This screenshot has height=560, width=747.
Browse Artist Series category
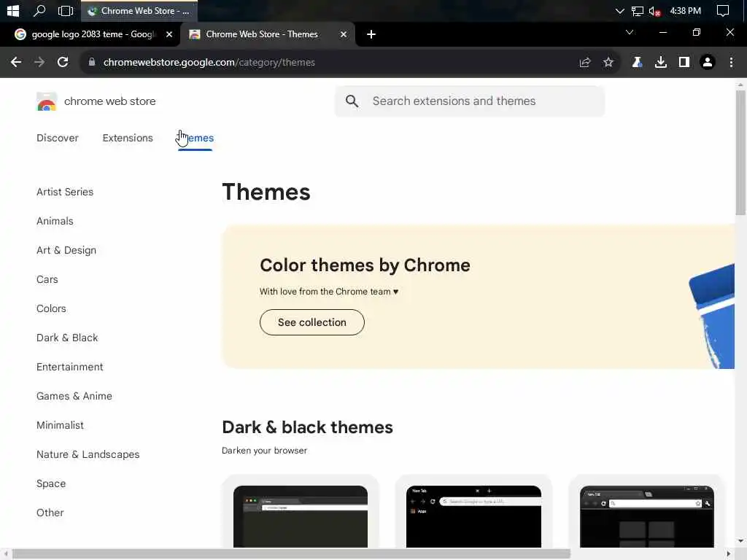(65, 192)
